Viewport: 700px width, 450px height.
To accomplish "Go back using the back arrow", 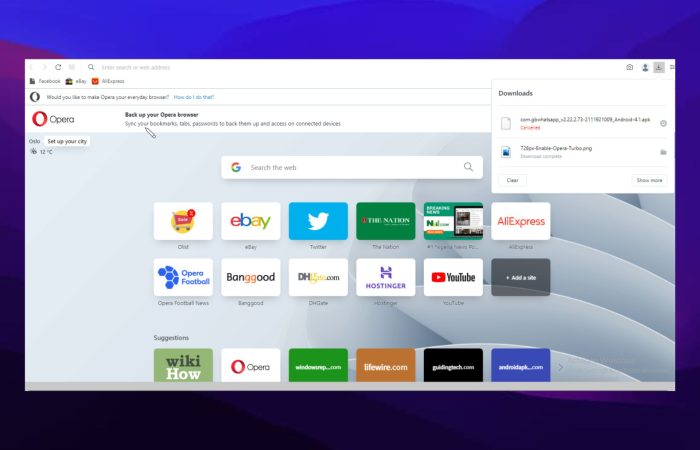I will [x=31, y=67].
